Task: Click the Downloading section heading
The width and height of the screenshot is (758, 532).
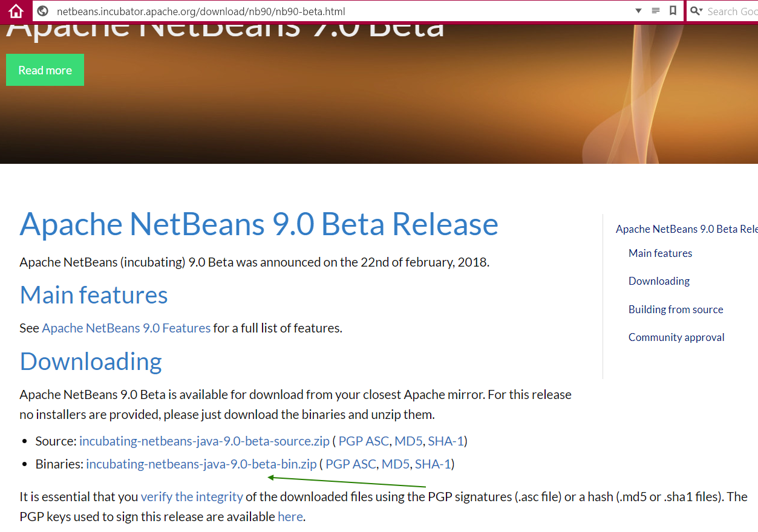Action: [x=91, y=361]
